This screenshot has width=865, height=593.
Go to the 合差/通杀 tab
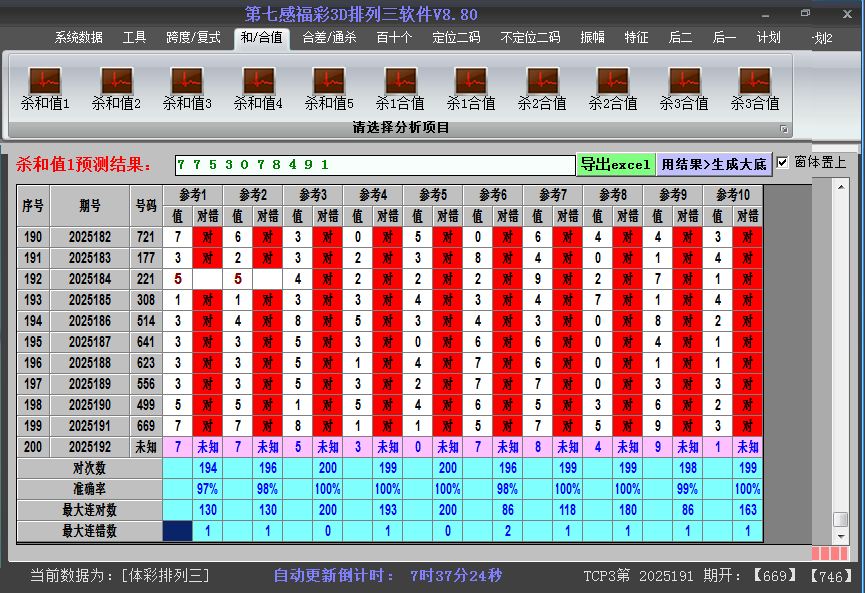[329, 38]
